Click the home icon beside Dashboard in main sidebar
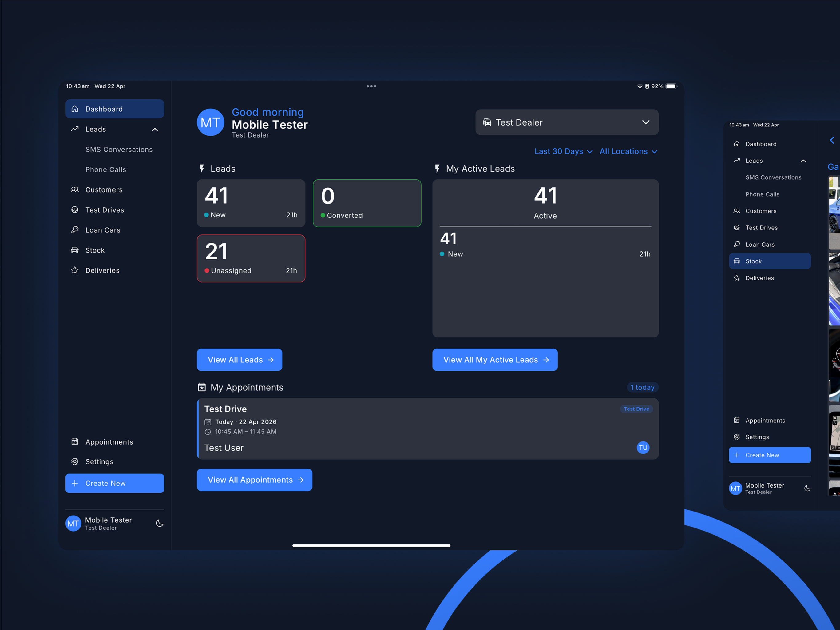The height and width of the screenshot is (630, 840). pyautogui.click(x=75, y=109)
